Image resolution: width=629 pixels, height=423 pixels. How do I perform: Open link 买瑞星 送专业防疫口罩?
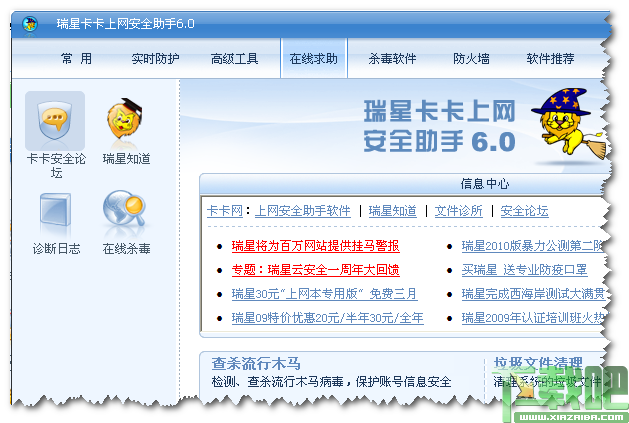(524, 270)
